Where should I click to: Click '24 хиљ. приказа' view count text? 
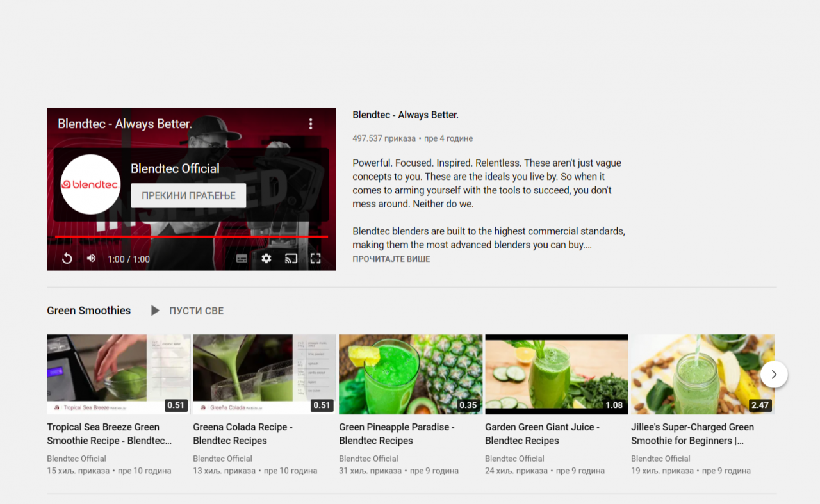pos(516,471)
